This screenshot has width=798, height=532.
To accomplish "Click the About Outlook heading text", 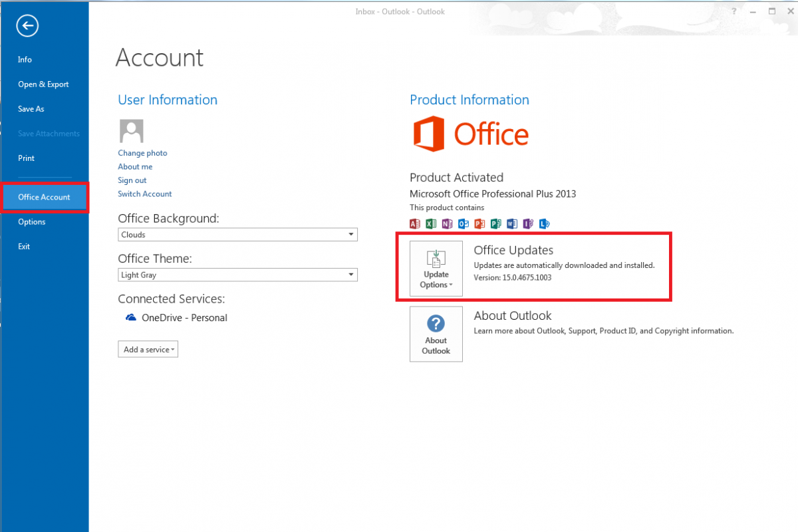I will [513, 316].
